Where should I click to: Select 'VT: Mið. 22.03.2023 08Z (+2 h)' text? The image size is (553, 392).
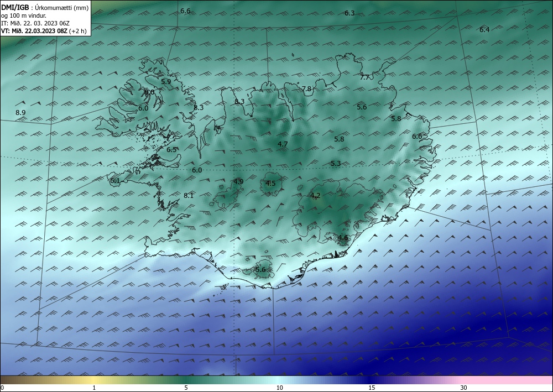(x=44, y=31)
